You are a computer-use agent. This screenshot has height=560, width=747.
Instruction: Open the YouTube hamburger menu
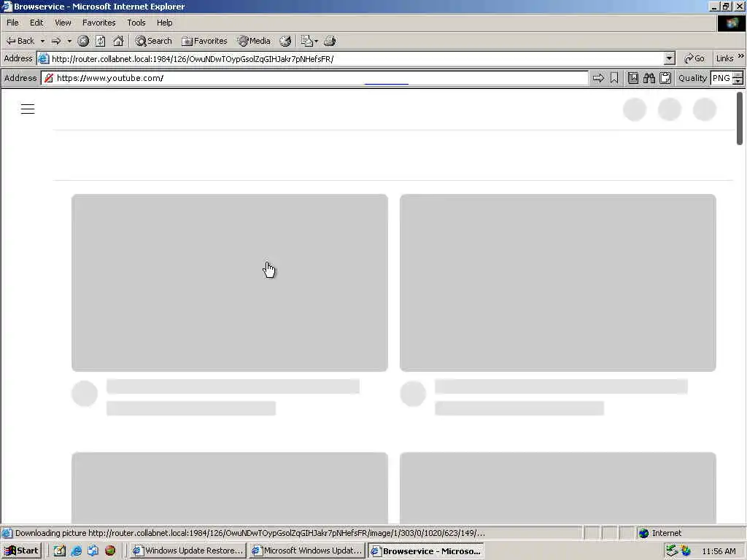point(28,109)
